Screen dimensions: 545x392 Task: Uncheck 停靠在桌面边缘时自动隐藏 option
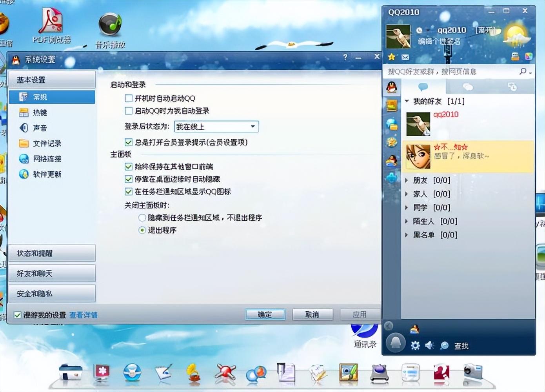coord(129,179)
